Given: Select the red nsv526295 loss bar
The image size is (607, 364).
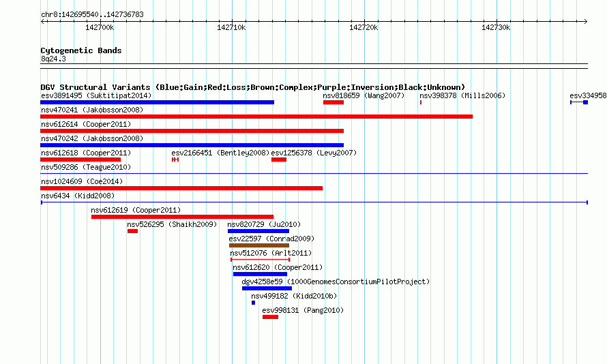Looking at the screenshot, I should point(133,231).
